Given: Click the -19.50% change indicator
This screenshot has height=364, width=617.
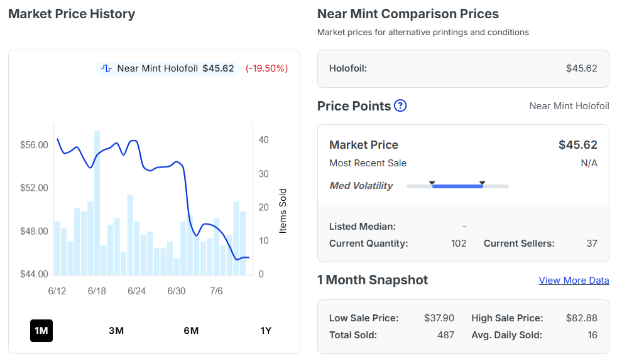Looking at the screenshot, I should click(x=267, y=68).
